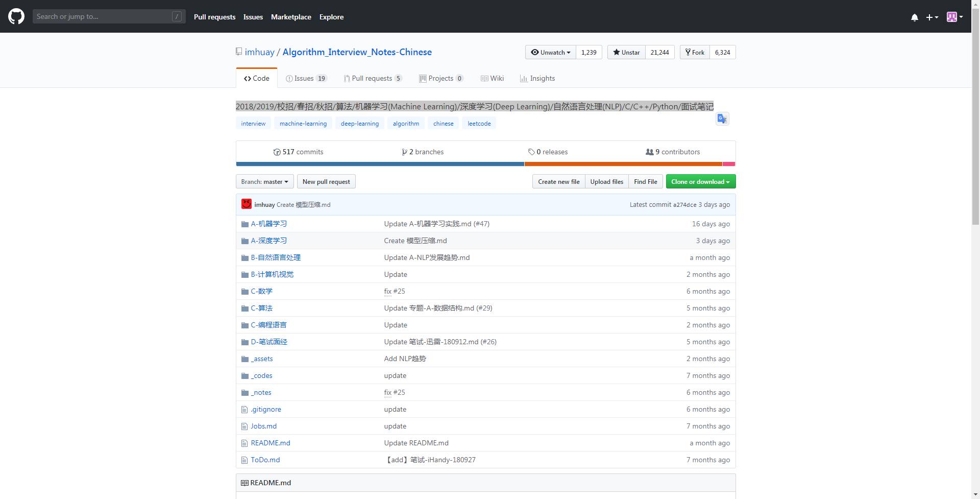Click the leetcode topic tag
This screenshot has height=499, width=980.
tap(479, 124)
